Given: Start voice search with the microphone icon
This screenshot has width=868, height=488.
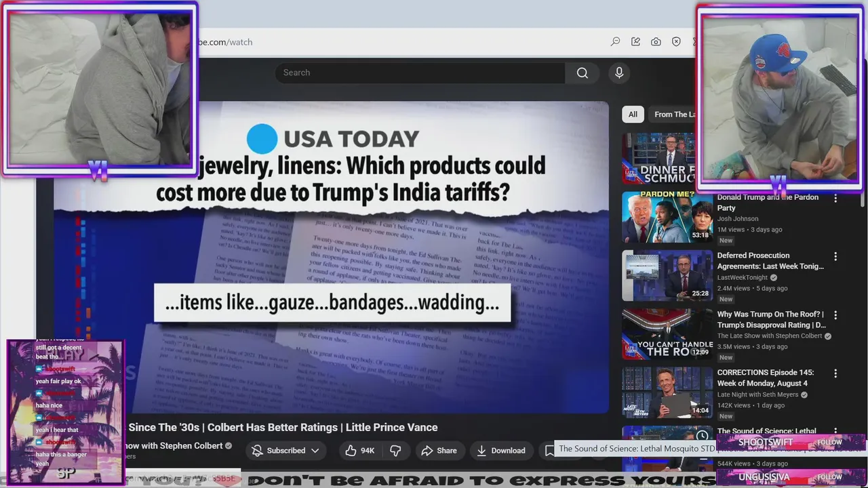Looking at the screenshot, I should (x=618, y=73).
